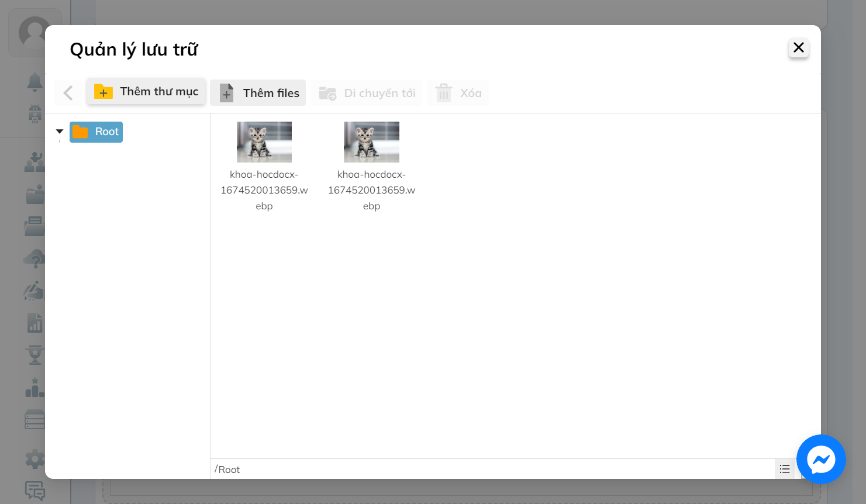866x504 pixels.
Task: Click the user avatar in sidebar
Action: coord(34,33)
